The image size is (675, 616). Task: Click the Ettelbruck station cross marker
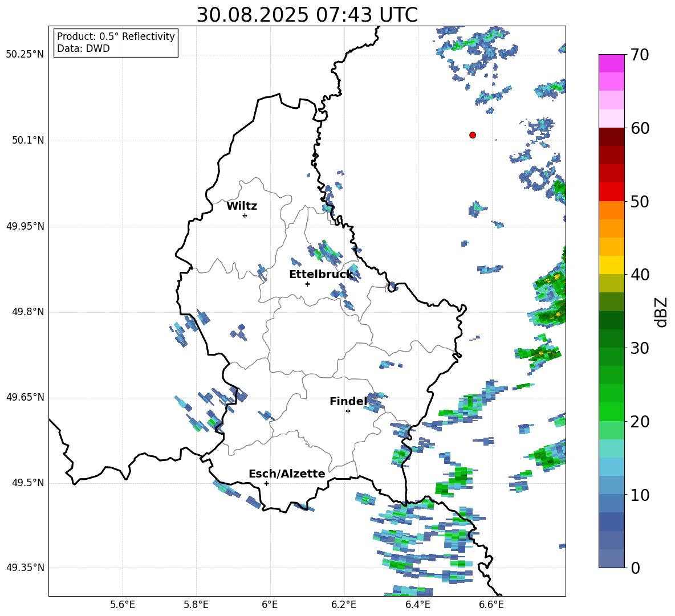(307, 284)
